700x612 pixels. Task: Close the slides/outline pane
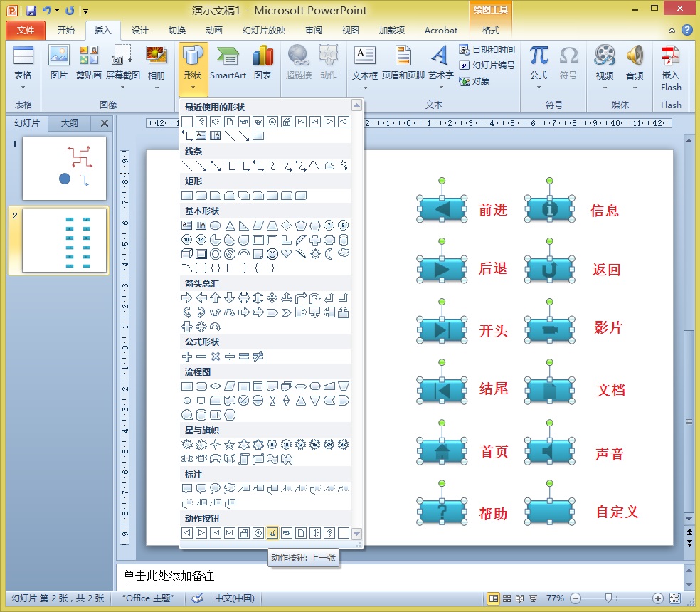point(105,123)
